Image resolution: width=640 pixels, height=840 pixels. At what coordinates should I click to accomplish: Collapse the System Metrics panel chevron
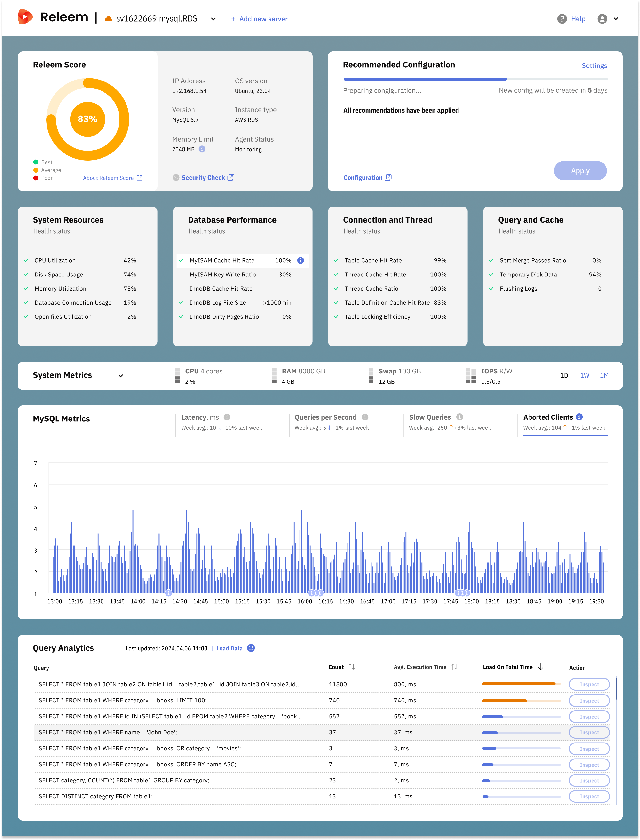[x=120, y=375]
